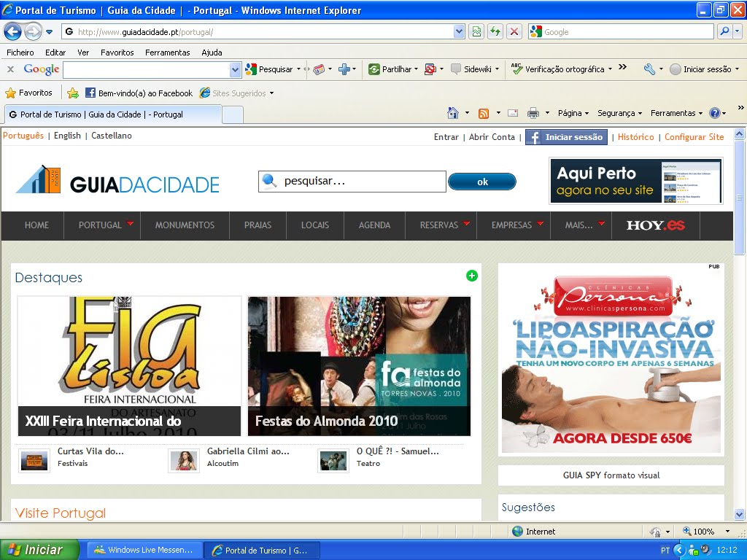Open Configurar Site link
The width and height of the screenshot is (747, 560).
click(694, 136)
